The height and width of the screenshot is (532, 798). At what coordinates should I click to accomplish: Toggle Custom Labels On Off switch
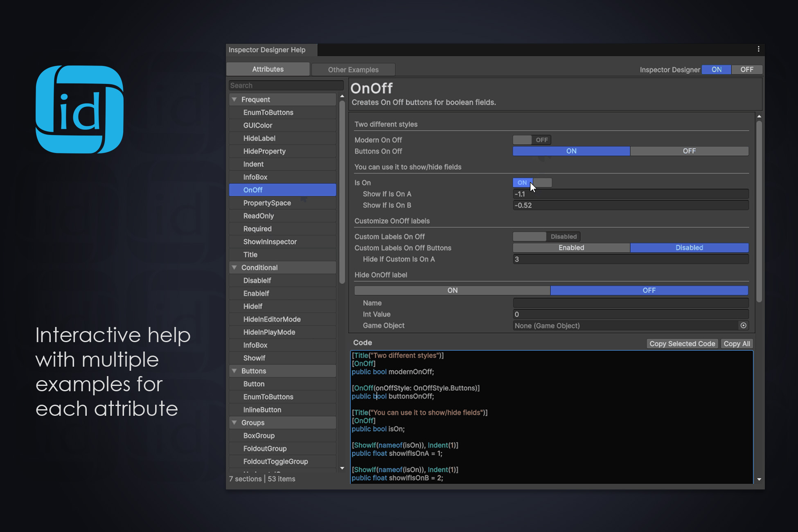(x=546, y=237)
